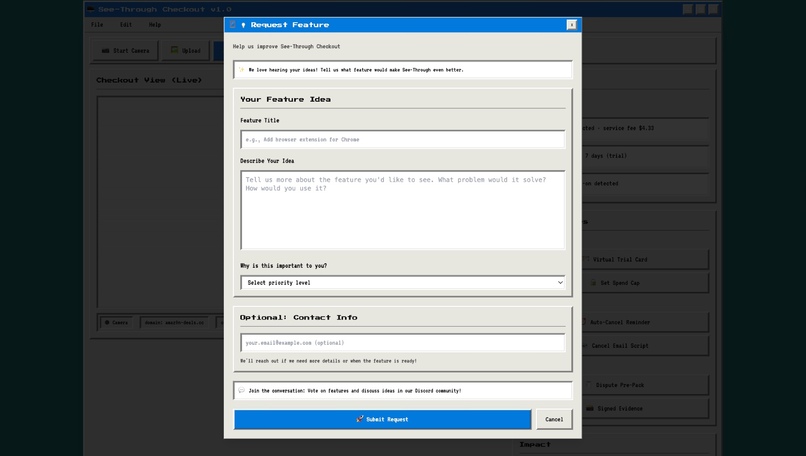This screenshot has height=456, width=806.
Task: Open the Select priority level dropdown
Action: point(402,282)
